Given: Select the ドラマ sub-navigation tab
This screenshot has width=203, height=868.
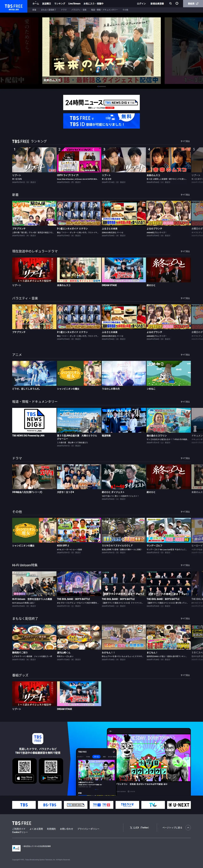Looking at the screenshot, I should tap(64, 10).
